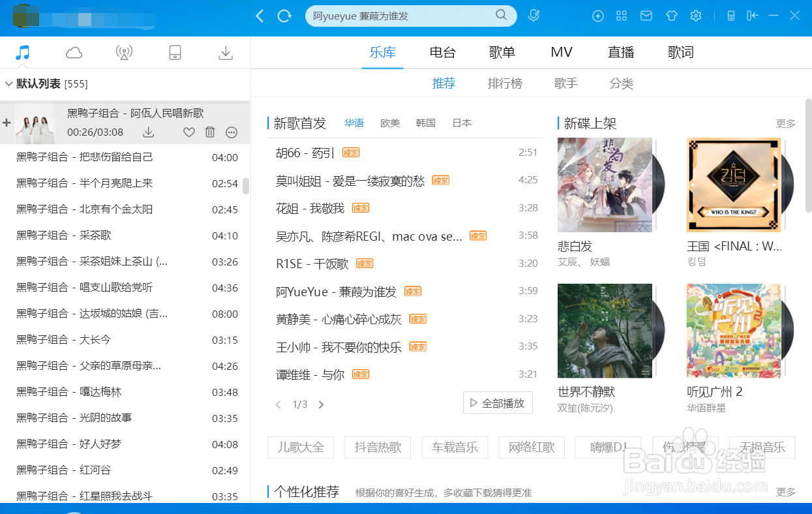Click main content vertical scrollbar
The width and height of the screenshot is (812, 514).
pos(809,155)
